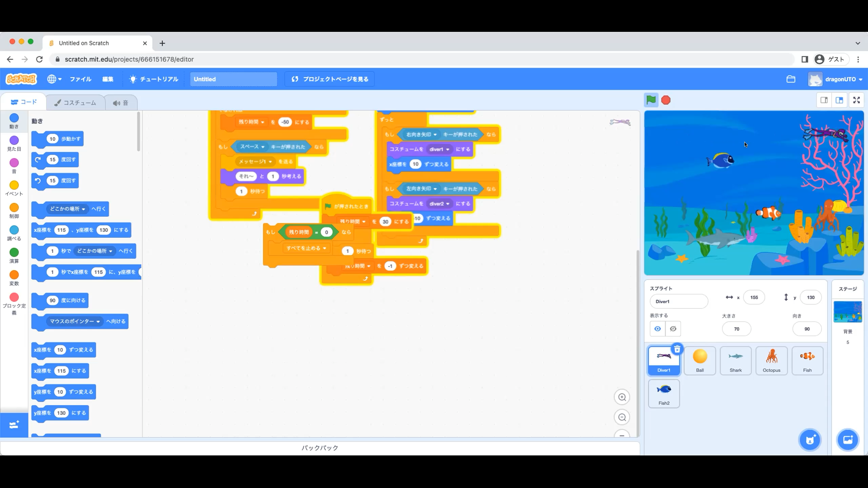Open すべてを止める dropdown

[307, 248]
